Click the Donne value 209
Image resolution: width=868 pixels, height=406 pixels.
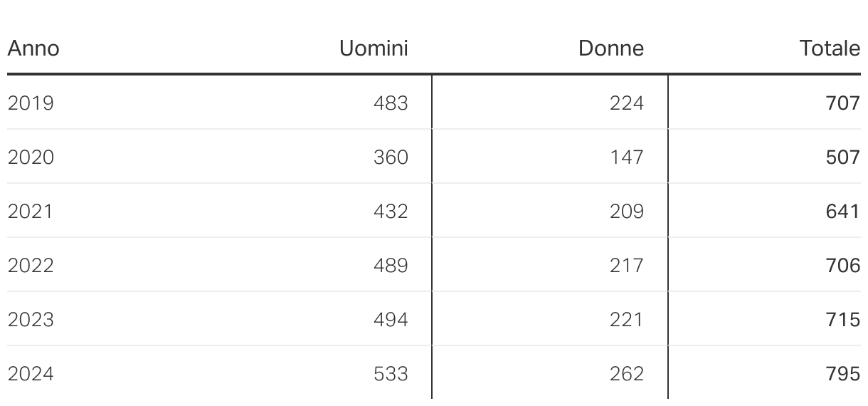pyautogui.click(x=627, y=212)
